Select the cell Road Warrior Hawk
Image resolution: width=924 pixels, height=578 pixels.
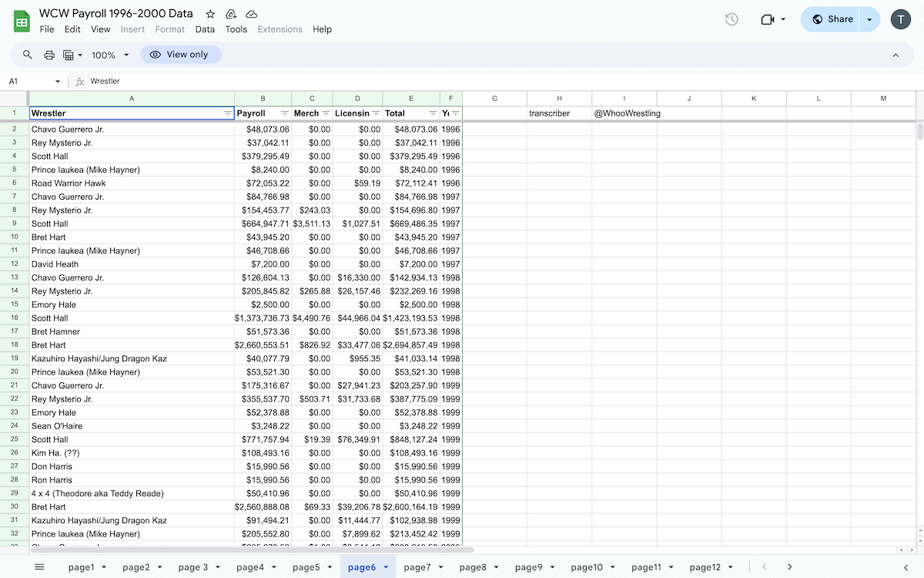pos(132,183)
